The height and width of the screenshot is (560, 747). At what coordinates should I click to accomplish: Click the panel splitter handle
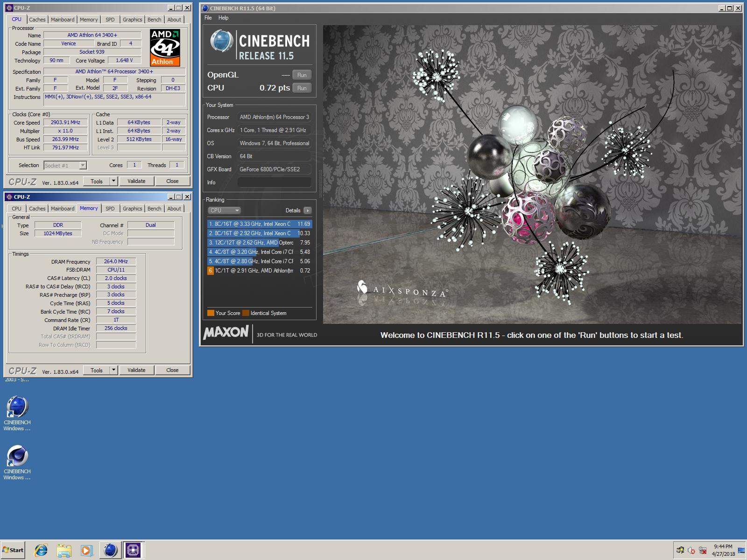point(320,182)
